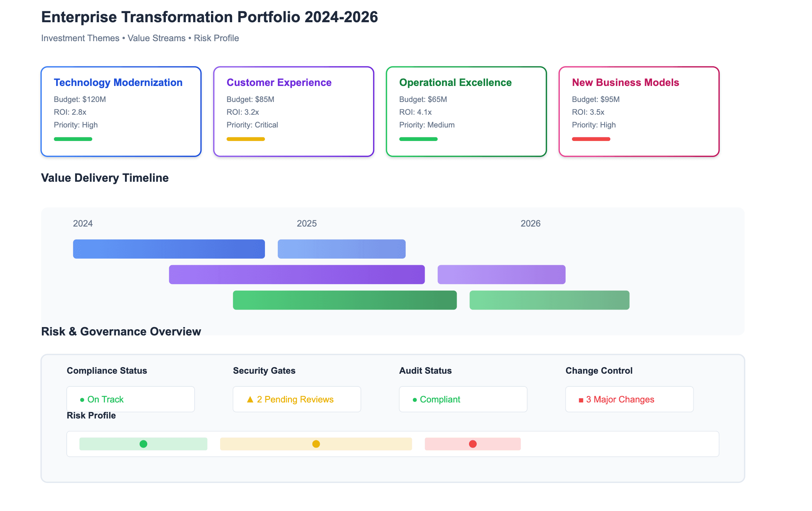Click the 3 Major Changes status box

(629, 399)
